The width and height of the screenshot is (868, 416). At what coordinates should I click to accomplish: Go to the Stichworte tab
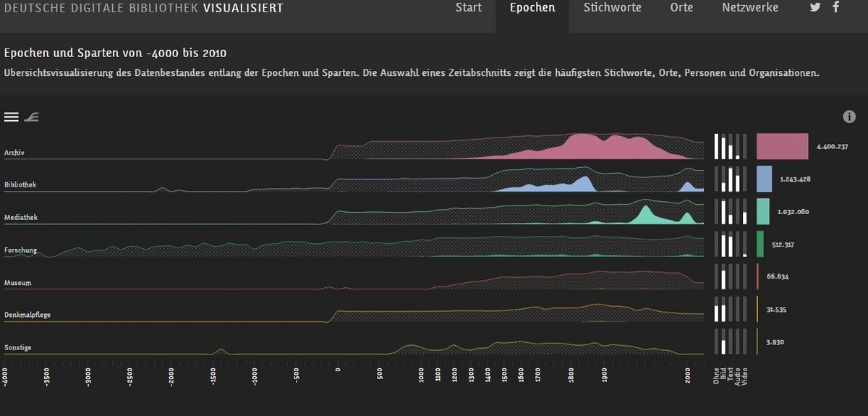point(612,8)
